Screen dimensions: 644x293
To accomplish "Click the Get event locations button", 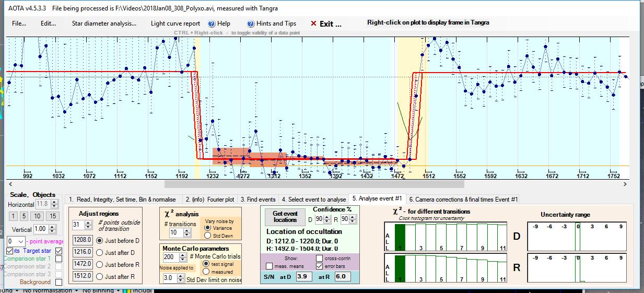I will 286,216.
